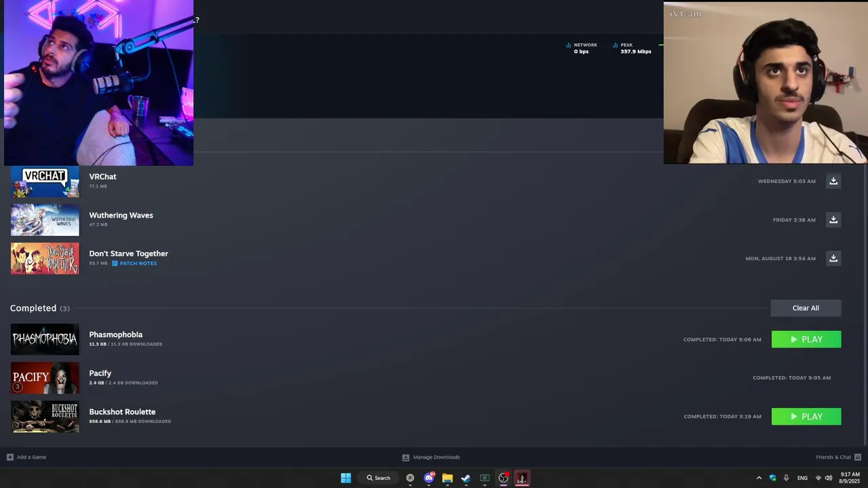Open Friends & Chat
Viewport: 868px width, 488px height.
833,457
